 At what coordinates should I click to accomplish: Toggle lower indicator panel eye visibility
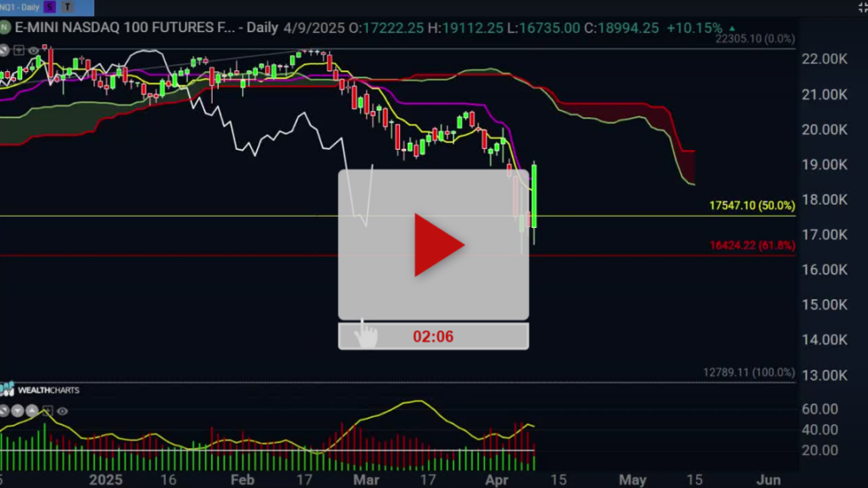pyautogui.click(x=63, y=411)
